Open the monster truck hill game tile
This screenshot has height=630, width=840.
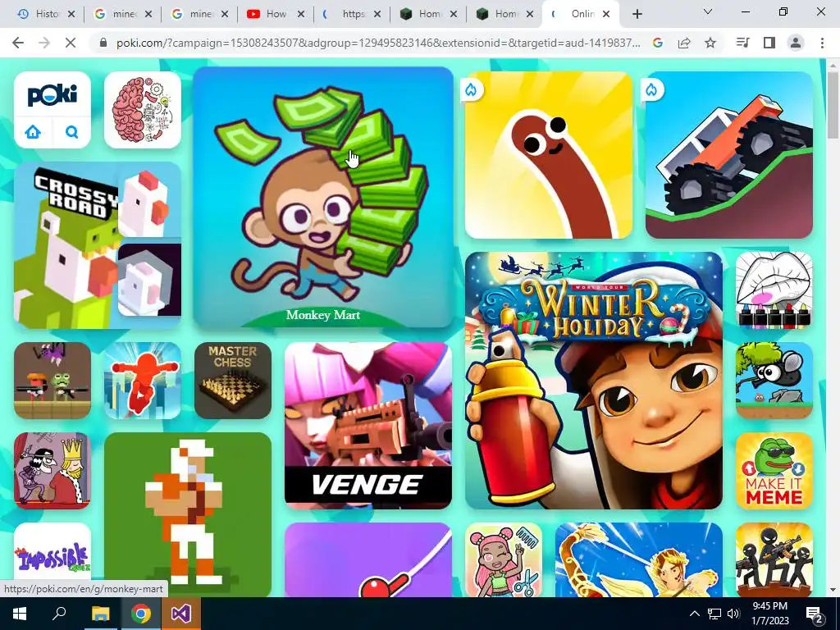click(x=729, y=155)
